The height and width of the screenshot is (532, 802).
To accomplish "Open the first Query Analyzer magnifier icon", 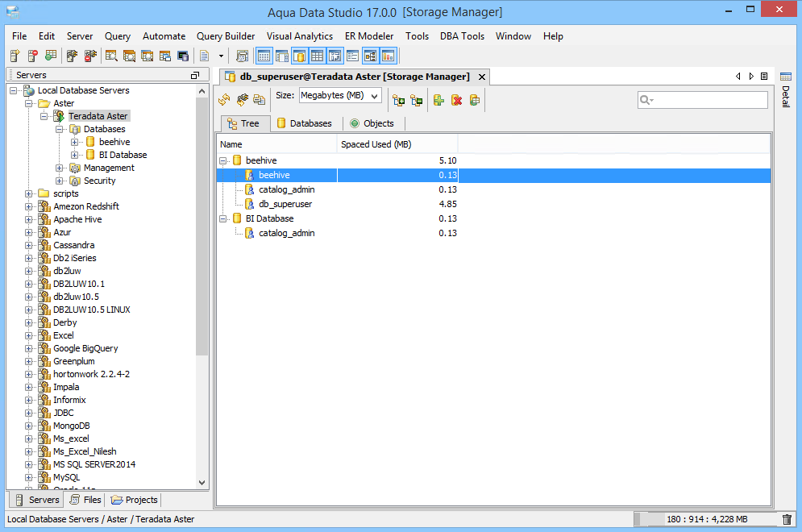I will point(111,56).
